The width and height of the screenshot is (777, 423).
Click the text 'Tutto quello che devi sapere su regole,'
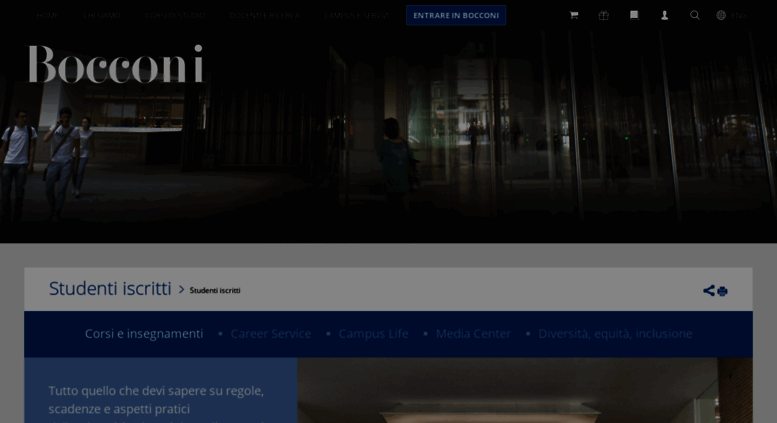point(156,391)
